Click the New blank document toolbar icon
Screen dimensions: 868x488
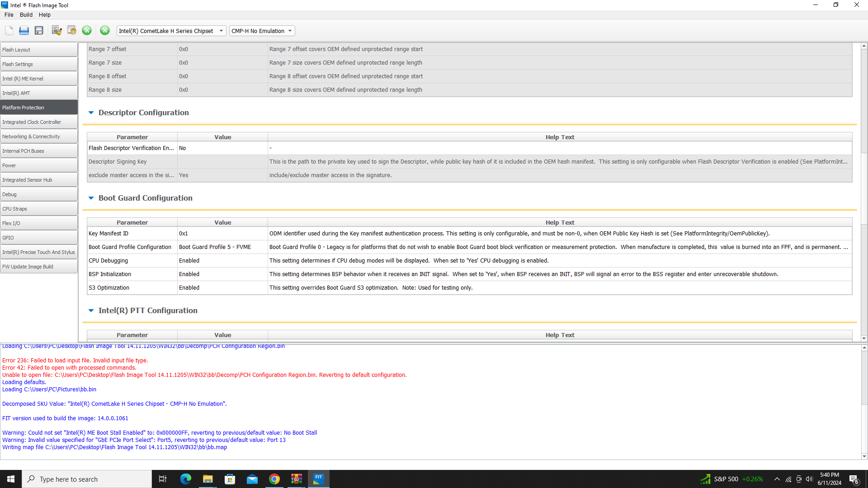point(9,31)
